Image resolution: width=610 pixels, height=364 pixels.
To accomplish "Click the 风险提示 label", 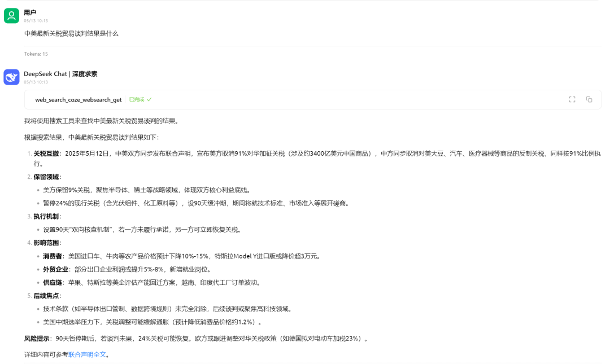I will pos(37,339).
